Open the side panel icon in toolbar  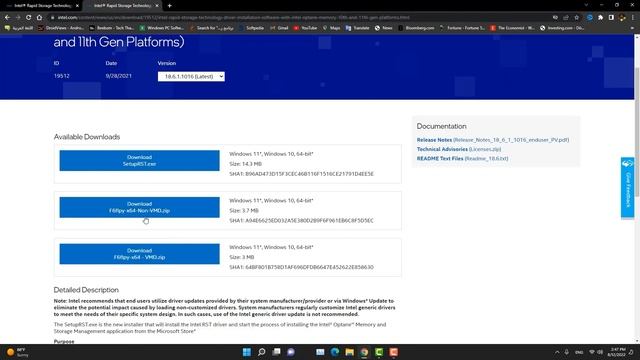[x=611, y=18]
